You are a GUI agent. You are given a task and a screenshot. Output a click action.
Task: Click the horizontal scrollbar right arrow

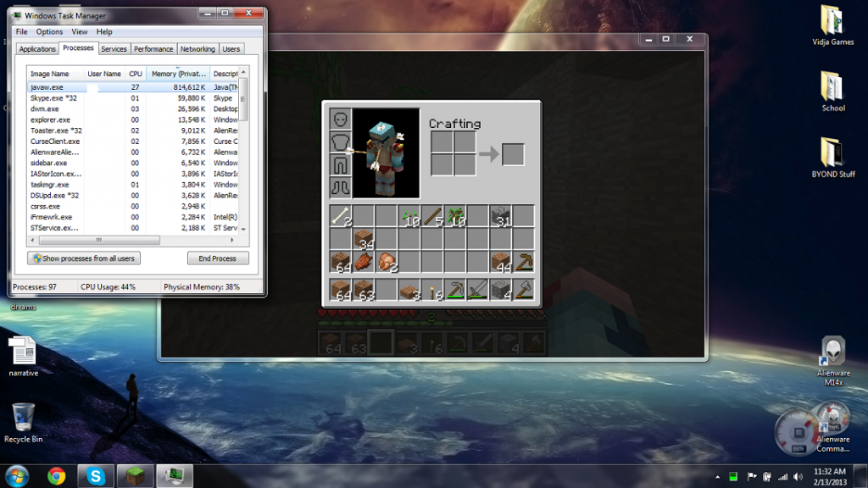tap(232, 240)
